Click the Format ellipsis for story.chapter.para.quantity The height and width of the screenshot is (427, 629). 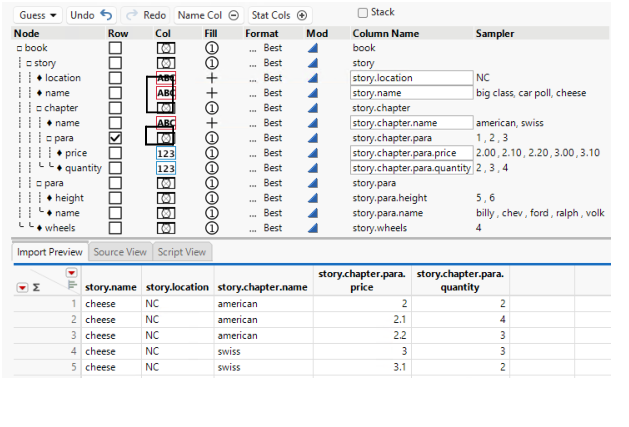253,170
